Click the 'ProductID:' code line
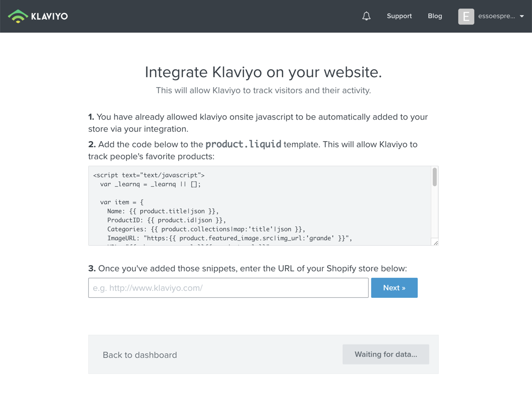Viewport: 532px width, 414px height. pos(167,220)
